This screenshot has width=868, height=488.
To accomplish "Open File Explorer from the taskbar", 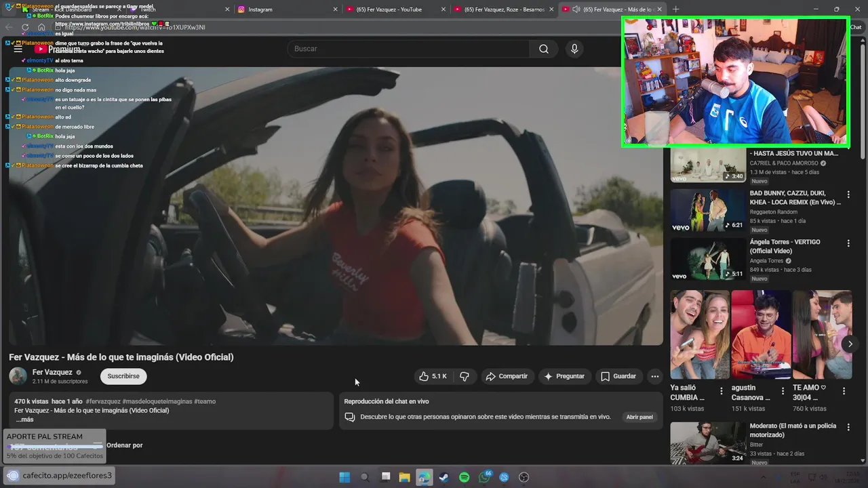I will click(x=405, y=477).
